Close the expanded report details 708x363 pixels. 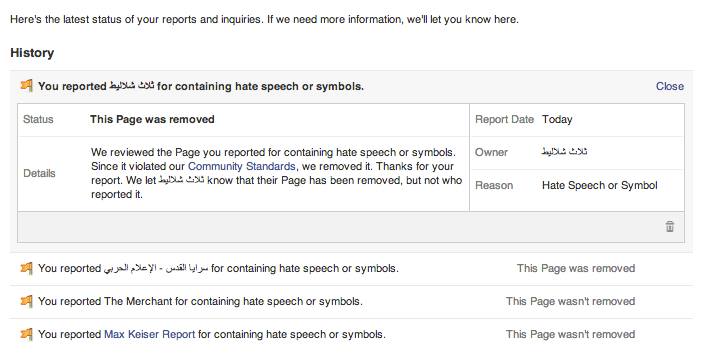(670, 86)
